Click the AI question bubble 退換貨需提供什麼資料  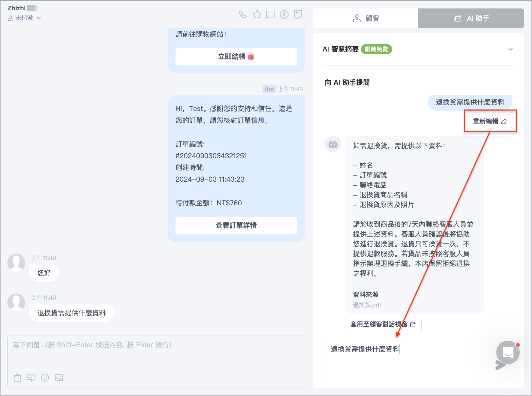click(x=470, y=102)
